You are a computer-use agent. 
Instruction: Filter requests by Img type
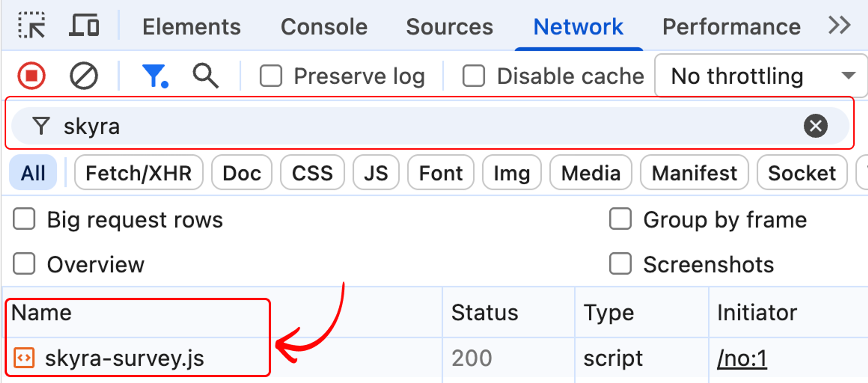[x=512, y=173]
